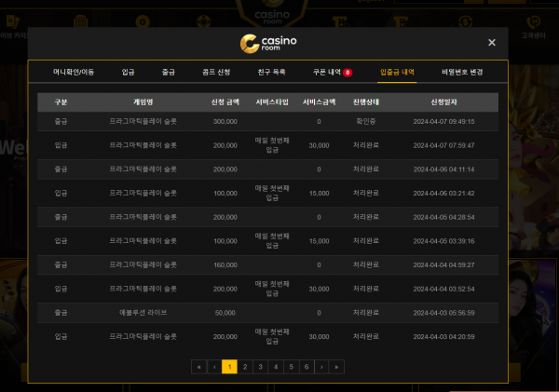Click the 50,000 amount cell
This screenshot has height=392, width=559.
(x=225, y=313)
